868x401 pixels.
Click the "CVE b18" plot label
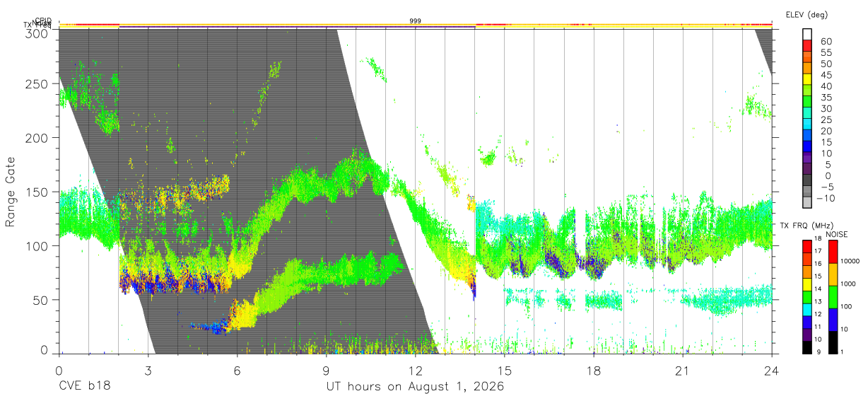tap(84, 387)
